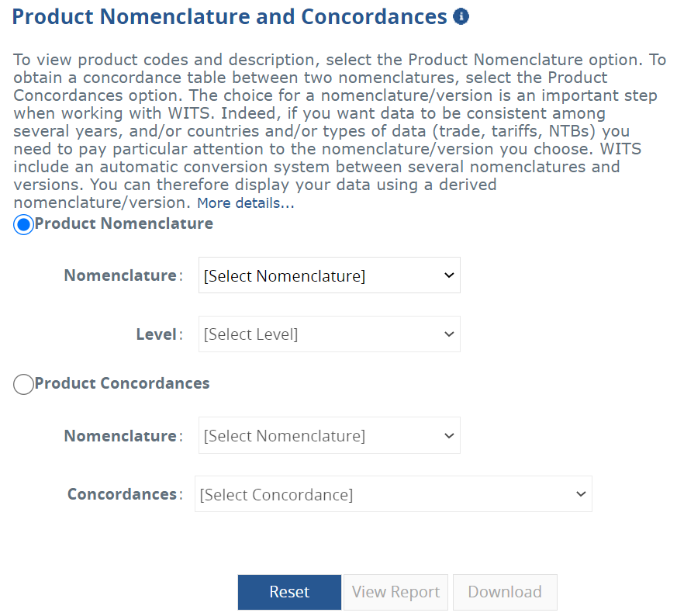Click the View Report button

(x=395, y=592)
